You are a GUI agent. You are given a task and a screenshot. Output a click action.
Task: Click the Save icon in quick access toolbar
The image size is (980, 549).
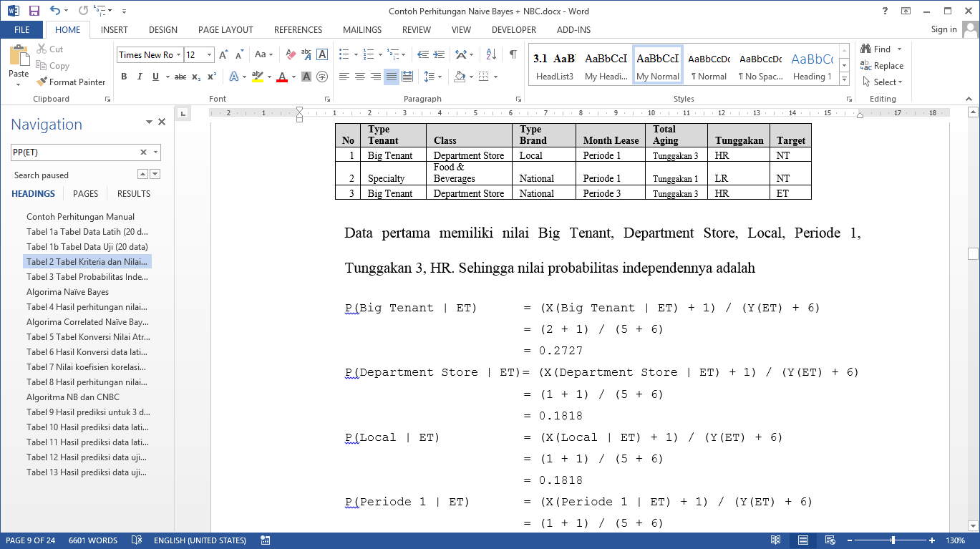(x=34, y=11)
